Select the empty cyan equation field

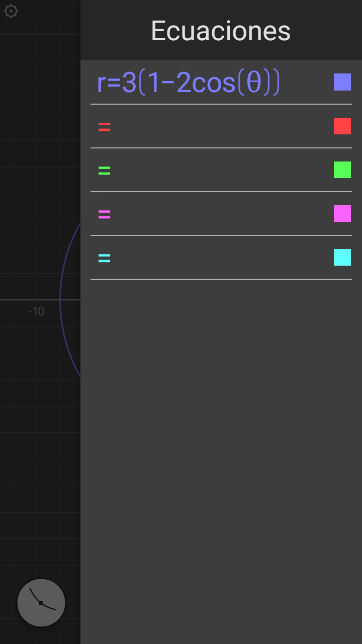(x=211, y=258)
